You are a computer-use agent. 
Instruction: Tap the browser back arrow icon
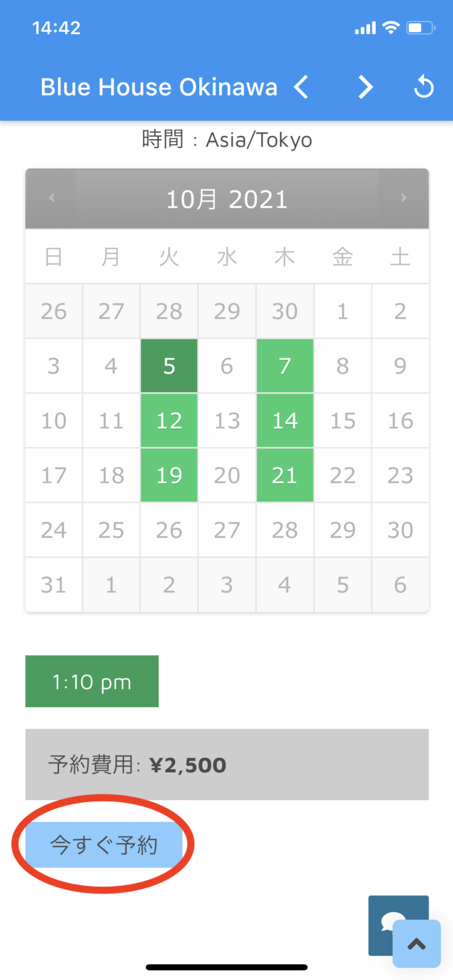[x=301, y=88]
